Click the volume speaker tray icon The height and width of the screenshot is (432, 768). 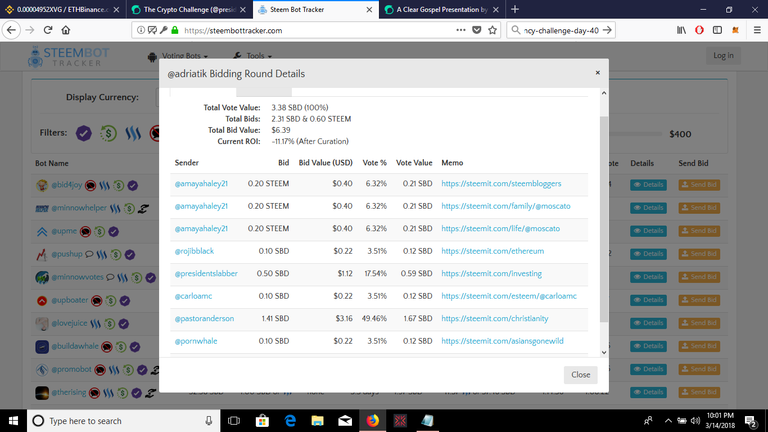pos(695,421)
